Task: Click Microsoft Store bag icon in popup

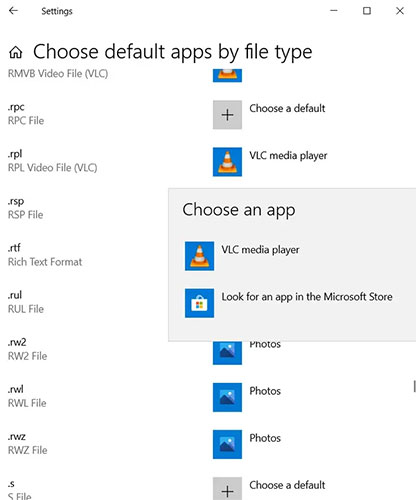Action: [x=199, y=303]
